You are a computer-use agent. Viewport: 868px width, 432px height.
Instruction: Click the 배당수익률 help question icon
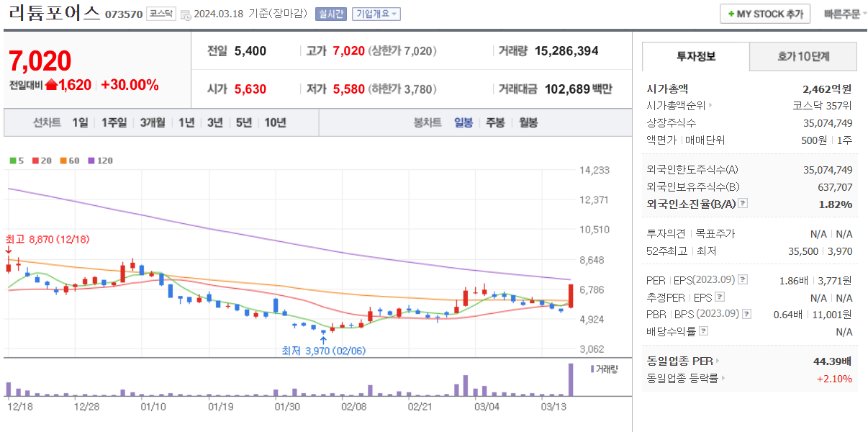tap(703, 331)
